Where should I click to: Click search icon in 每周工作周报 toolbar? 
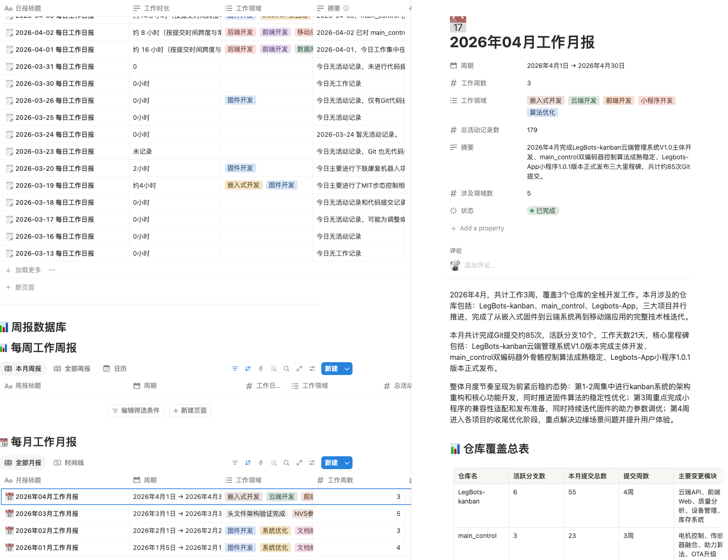pyautogui.click(x=286, y=369)
